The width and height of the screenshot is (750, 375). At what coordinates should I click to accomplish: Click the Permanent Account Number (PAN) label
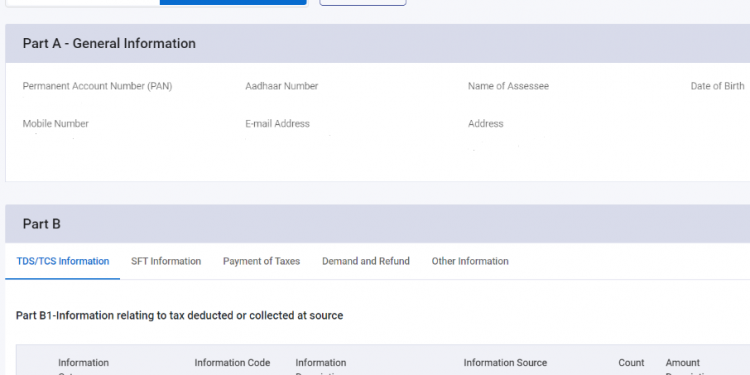[x=97, y=86]
